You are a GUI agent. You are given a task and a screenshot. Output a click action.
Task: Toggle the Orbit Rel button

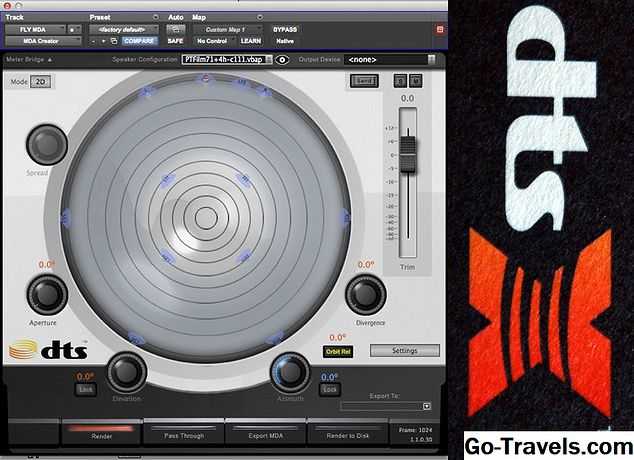(338, 352)
